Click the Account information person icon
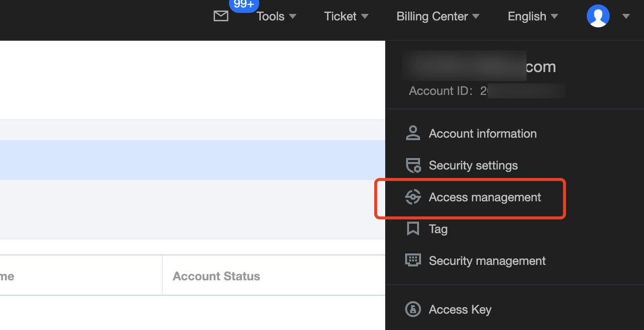 413,133
